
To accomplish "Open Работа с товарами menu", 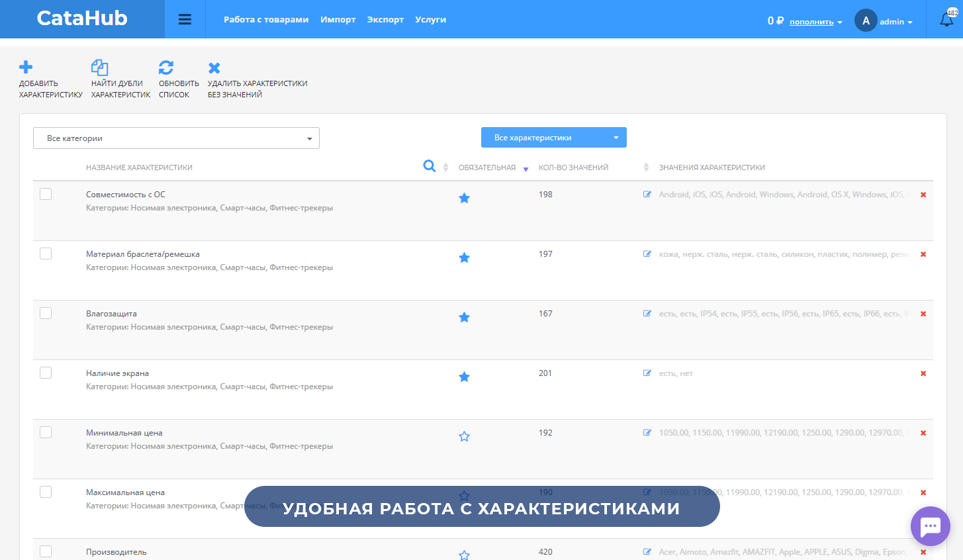I will (x=266, y=19).
